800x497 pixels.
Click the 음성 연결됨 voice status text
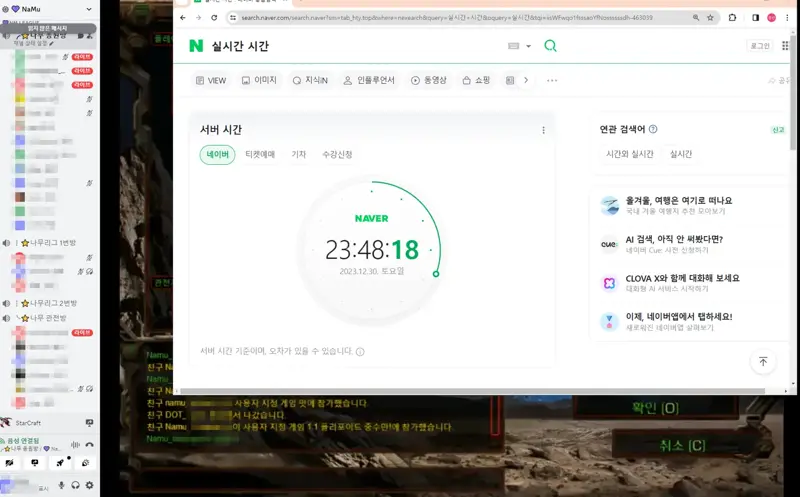23,440
